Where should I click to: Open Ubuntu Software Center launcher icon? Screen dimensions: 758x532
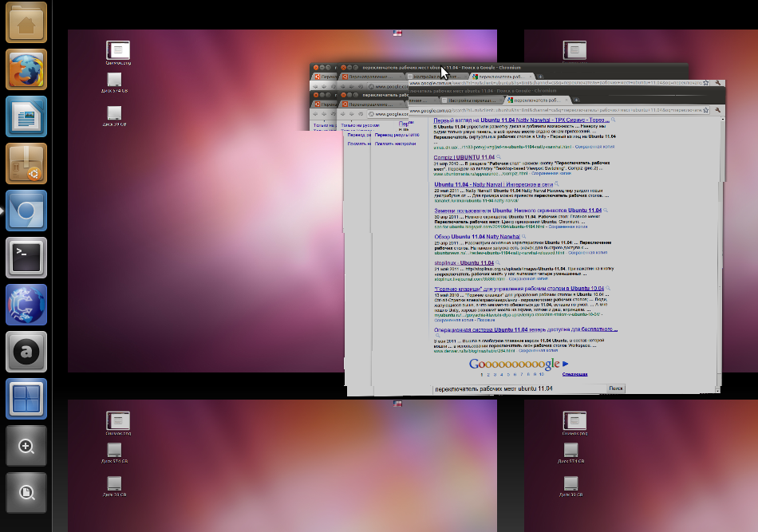coord(27,164)
